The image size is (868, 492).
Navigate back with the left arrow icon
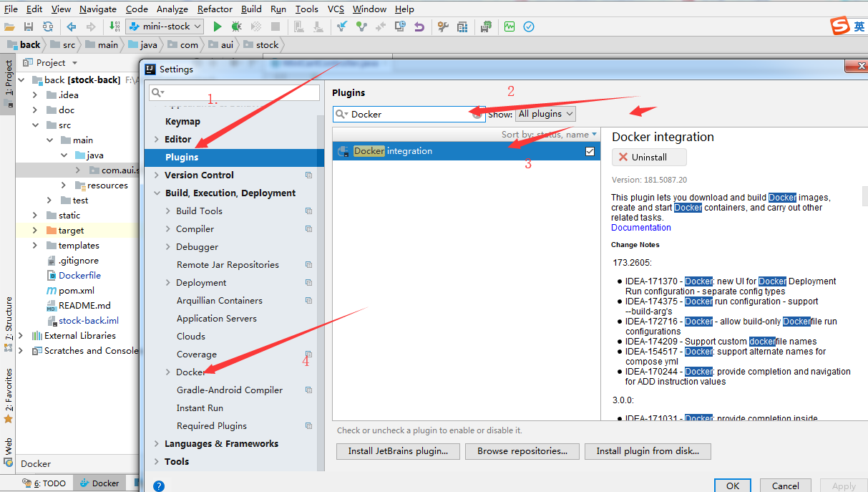click(x=71, y=26)
